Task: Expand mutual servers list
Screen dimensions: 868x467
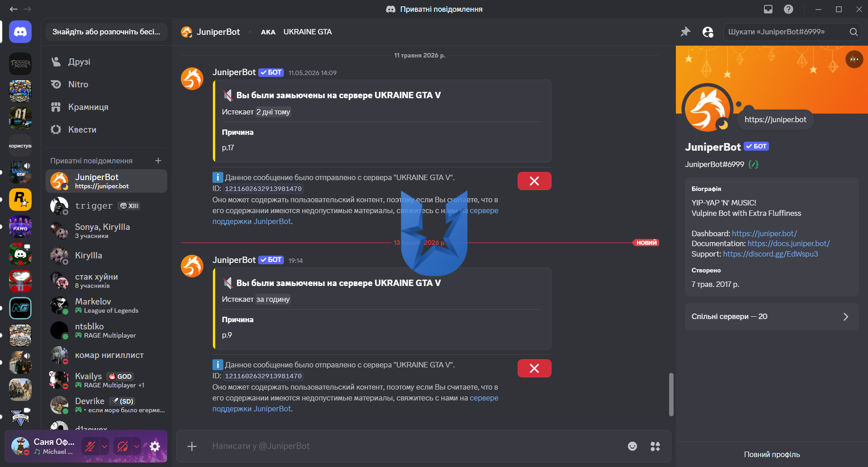Action: tap(772, 317)
